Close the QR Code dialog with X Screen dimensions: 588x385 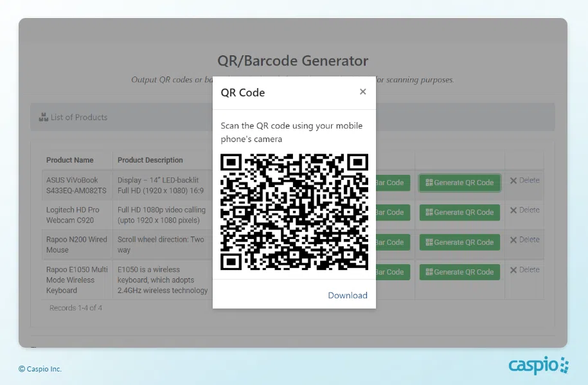[x=362, y=92]
